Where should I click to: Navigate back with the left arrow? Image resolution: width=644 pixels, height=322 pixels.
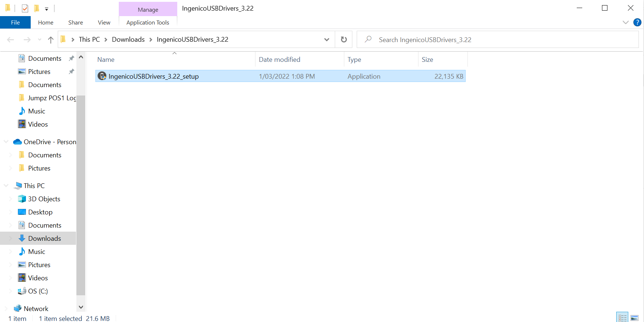click(11, 40)
